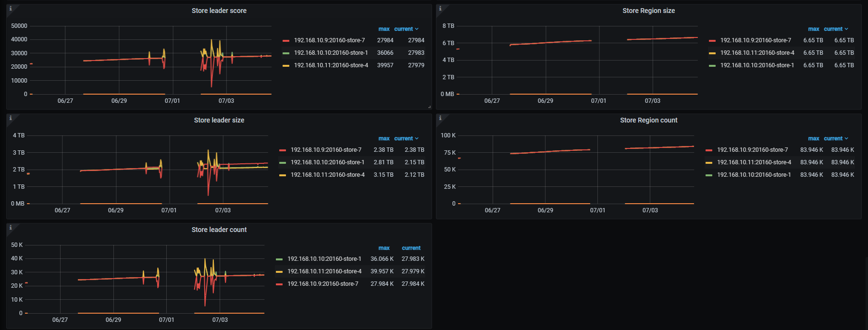Sort Store leader count legend by current

[x=411, y=248]
